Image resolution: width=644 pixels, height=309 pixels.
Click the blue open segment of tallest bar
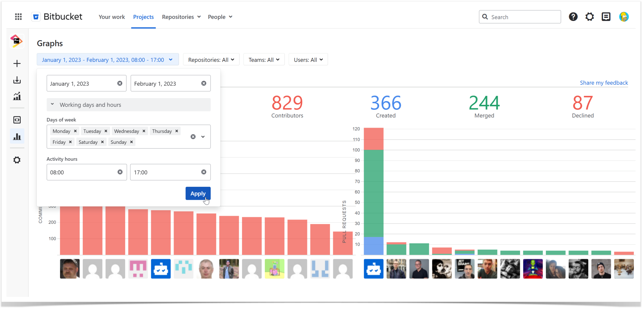(374, 246)
